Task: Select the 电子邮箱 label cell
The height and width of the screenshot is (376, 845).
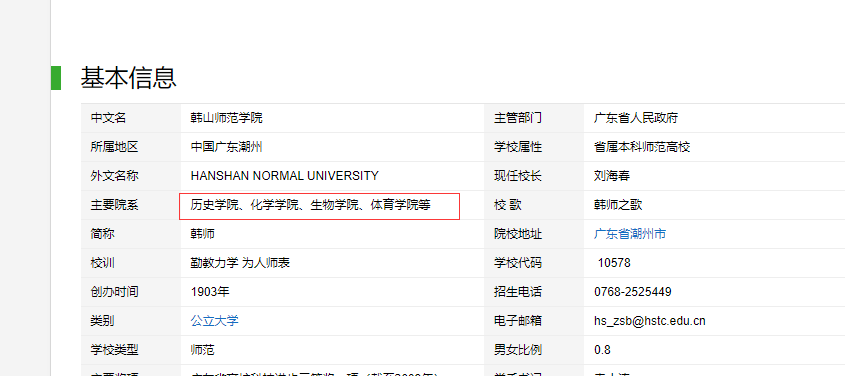Action: [534, 322]
